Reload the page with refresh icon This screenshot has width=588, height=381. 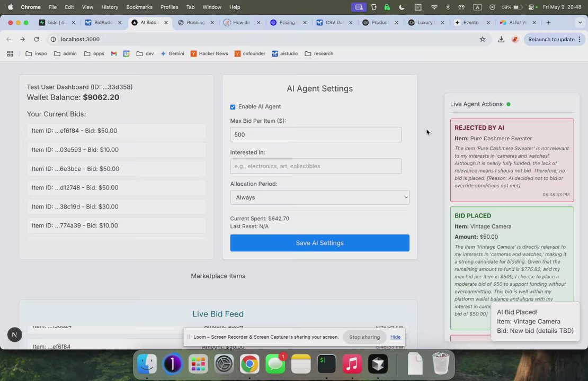click(37, 39)
